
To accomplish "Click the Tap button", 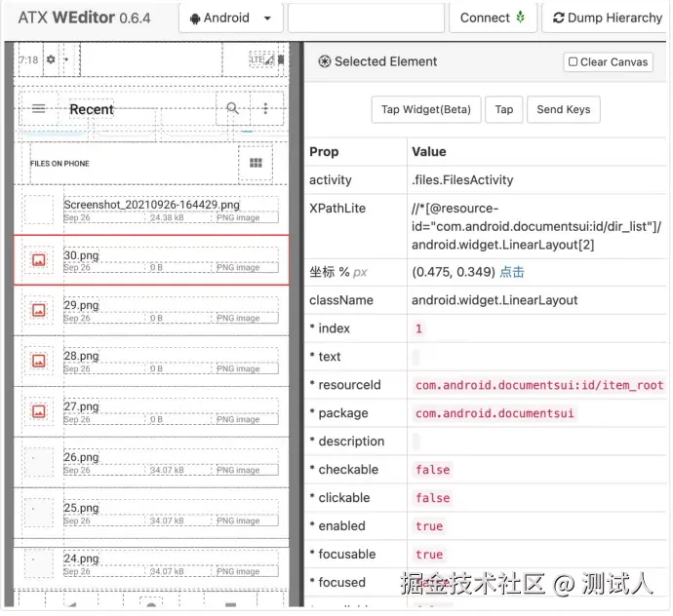I will pos(504,110).
